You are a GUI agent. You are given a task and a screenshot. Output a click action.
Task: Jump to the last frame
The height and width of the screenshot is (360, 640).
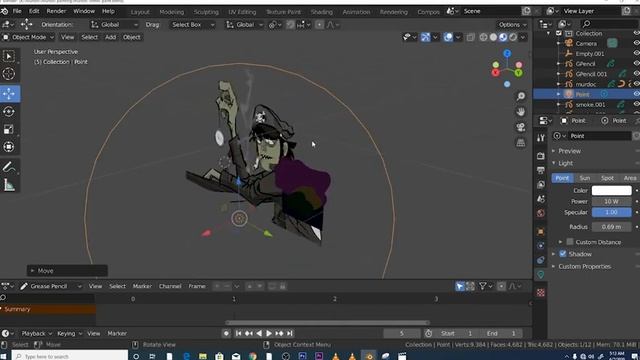coord(289,333)
